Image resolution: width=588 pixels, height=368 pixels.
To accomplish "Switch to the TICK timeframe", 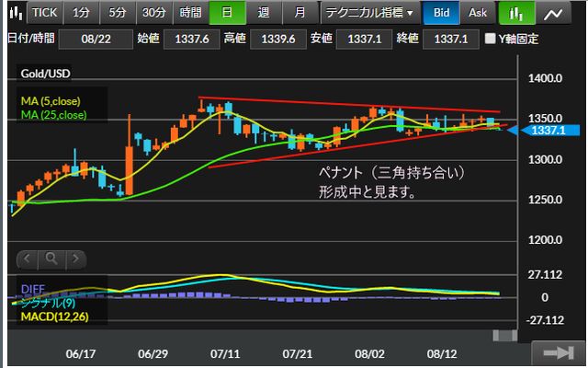I will 45,13.
